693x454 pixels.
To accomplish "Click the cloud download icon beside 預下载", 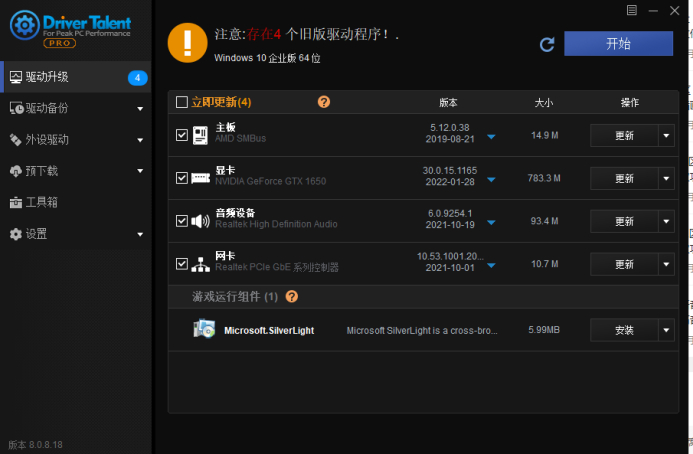I will pos(16,171).
